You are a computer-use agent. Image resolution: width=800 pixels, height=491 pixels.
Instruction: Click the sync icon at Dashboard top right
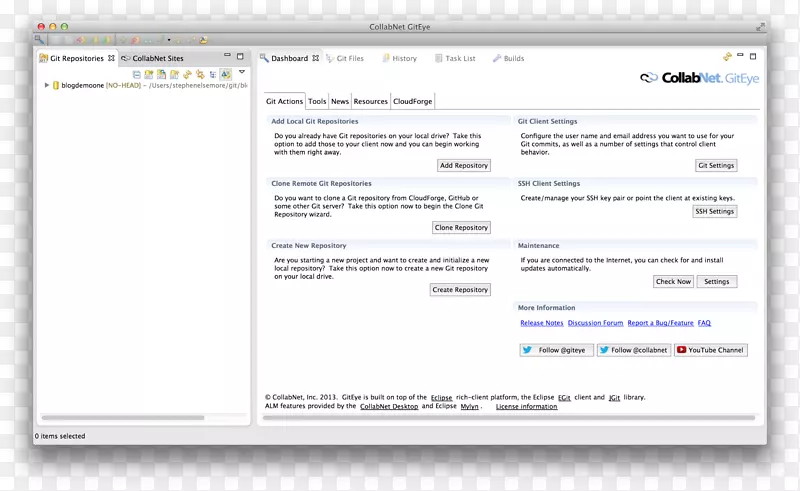(x=728, y=57)
